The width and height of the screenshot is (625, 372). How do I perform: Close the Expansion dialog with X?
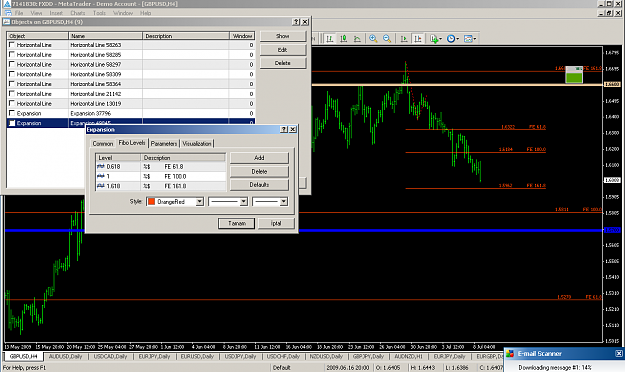coord(293,129)
